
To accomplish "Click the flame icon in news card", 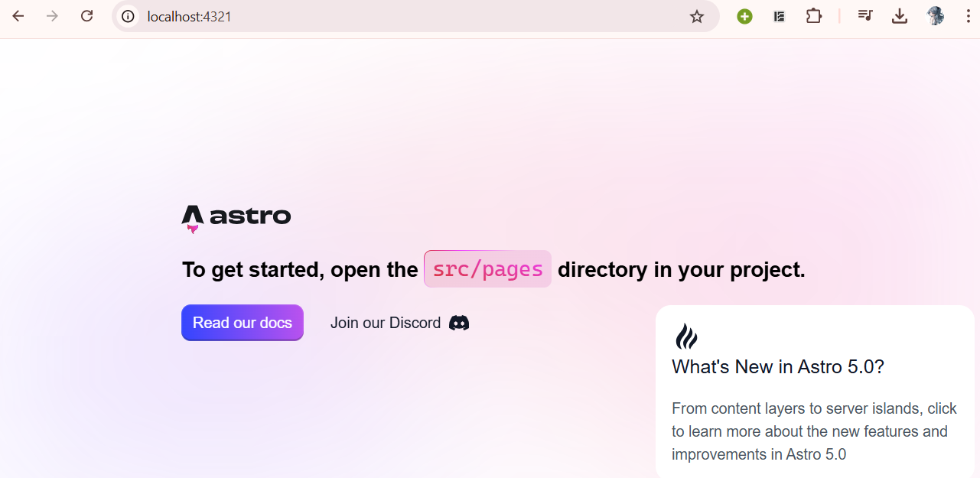I will pyautogui.click(x=686, y=337).
